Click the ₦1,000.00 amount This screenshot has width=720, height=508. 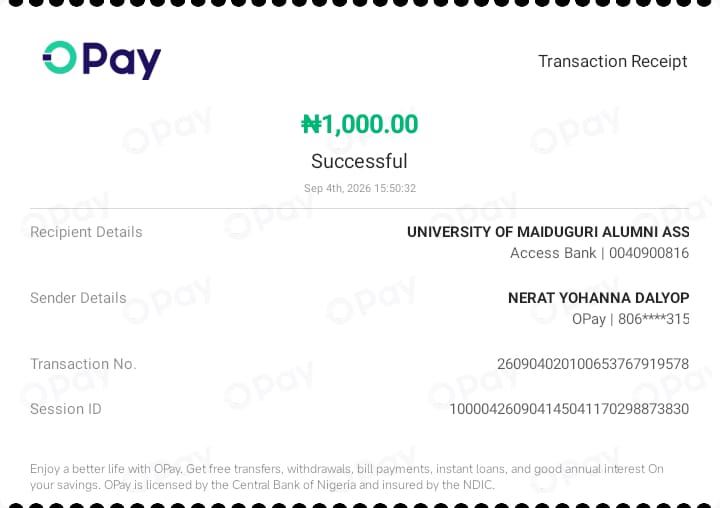tap(360, 124)
